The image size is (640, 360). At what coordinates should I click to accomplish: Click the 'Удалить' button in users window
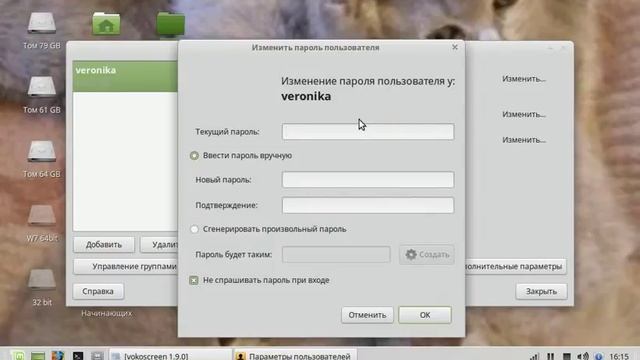tap(159, 244)
